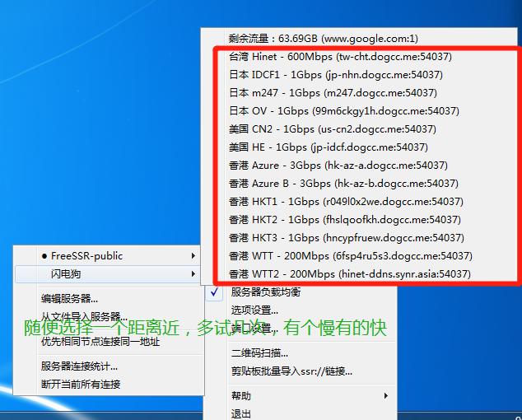This screenshot has width=522, height=420.
Task: Pick the 香港 HKT1 - 1Gbps server
Action: pyautogui.click(x=359, y=202)
